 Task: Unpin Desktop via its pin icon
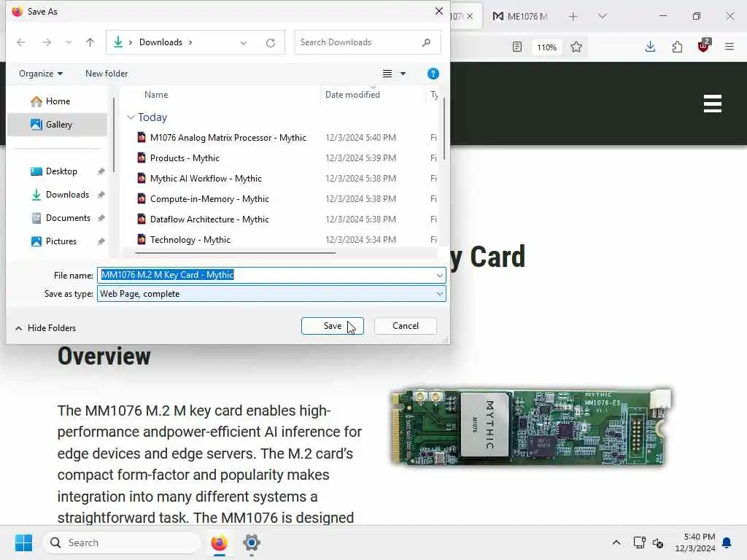point(101,171)
